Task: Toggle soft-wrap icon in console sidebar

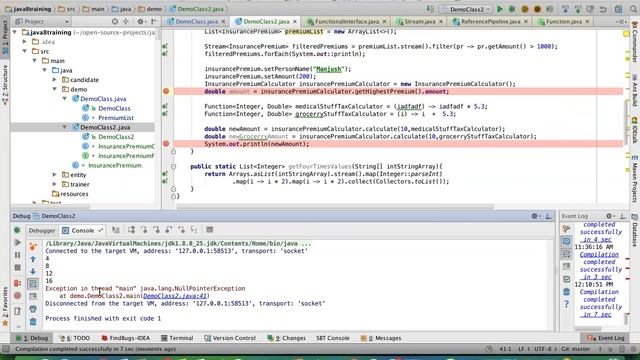Action: coord(33,284)
